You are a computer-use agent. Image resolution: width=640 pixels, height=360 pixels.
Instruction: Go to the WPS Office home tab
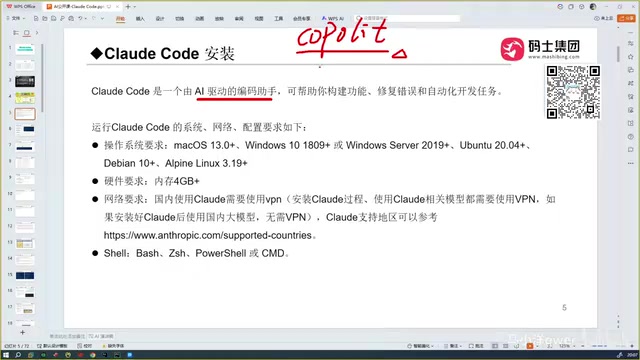pyautogui.click(x=21, y=7)
